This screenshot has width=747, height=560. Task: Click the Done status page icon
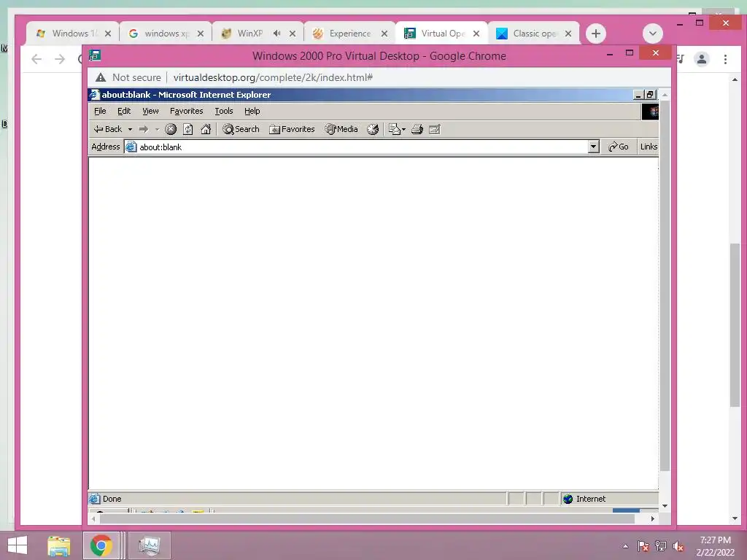coord(94,499)
